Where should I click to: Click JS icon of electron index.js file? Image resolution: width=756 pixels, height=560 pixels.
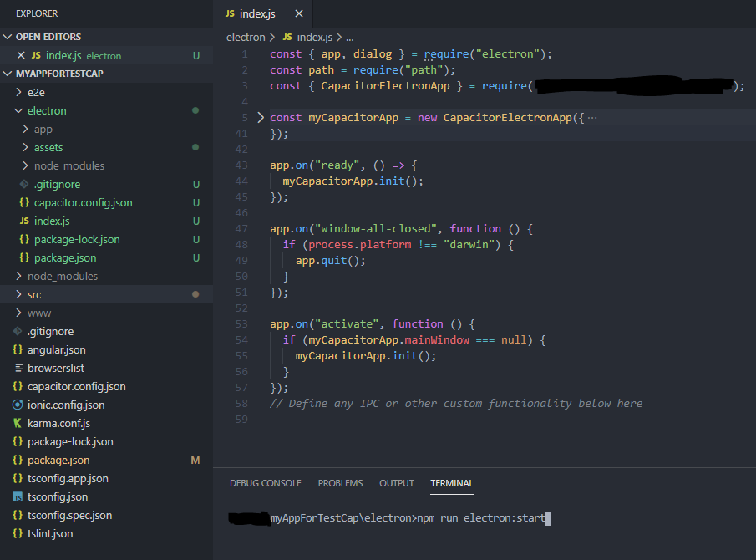point(24,221)
